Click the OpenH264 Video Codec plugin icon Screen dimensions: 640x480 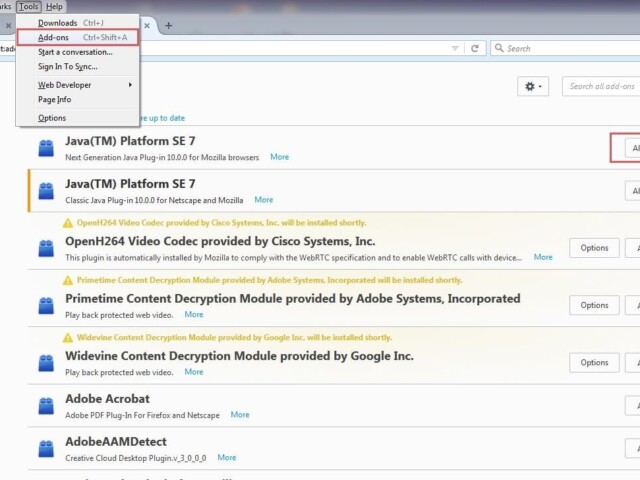coord(45,248)
